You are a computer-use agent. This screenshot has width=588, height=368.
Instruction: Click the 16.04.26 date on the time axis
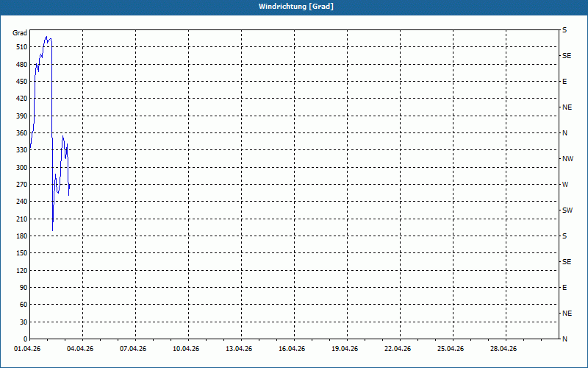[x=293, y=349]
